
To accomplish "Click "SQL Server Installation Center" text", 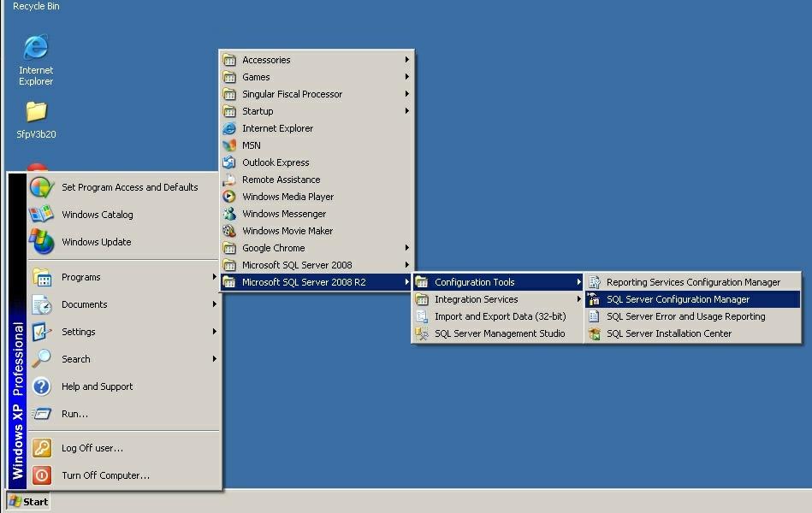I will tap(669, 333).
